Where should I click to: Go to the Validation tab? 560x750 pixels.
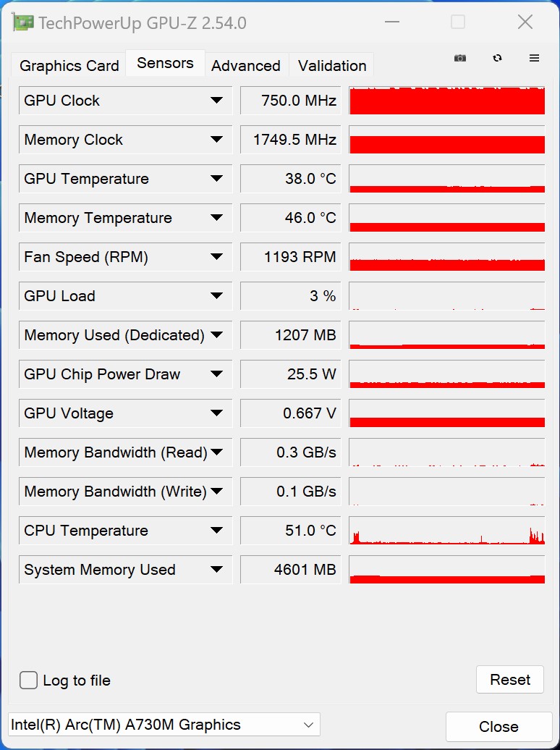click(332, 66)
